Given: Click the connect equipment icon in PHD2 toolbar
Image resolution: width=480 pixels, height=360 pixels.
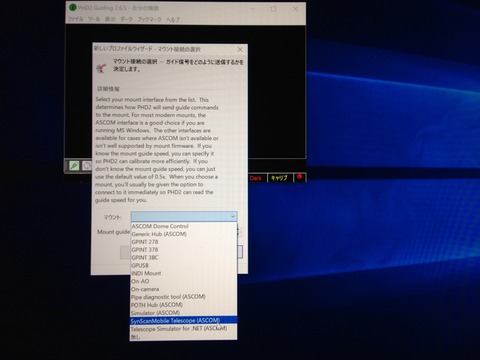Looking at the screenshot, I should pos(74,165).
